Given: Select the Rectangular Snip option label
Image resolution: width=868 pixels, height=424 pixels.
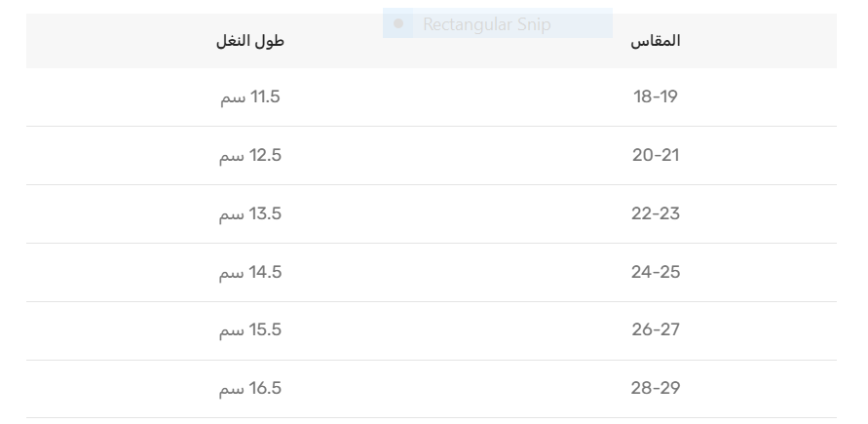Looking at the screenshot, I should (x=486, y=24).
